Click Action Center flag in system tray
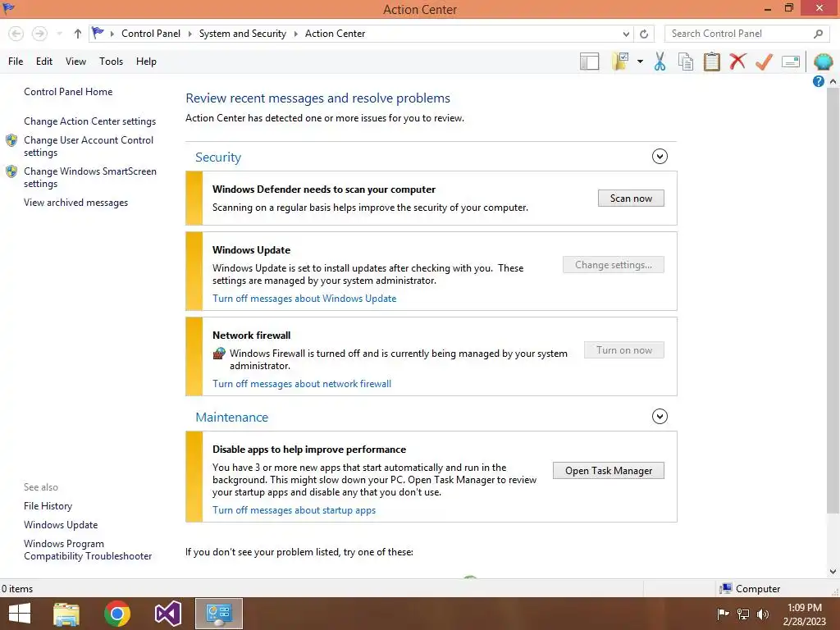The width and height of the screenshot is (840, 630). (723, 614)
